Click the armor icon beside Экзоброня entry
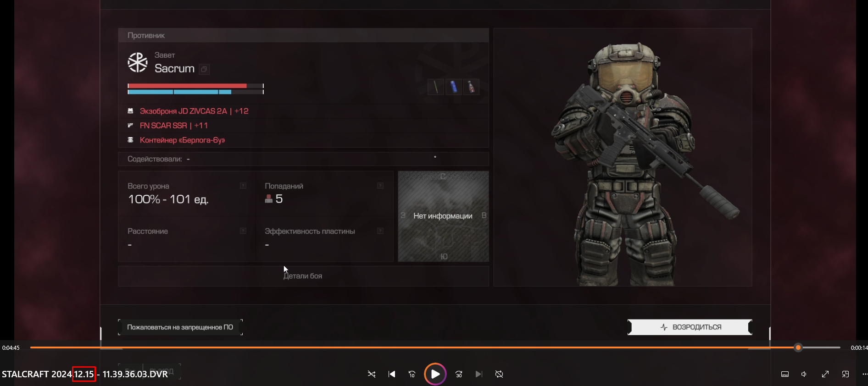This screenshot has width=868, height=386. click(130, 111)
